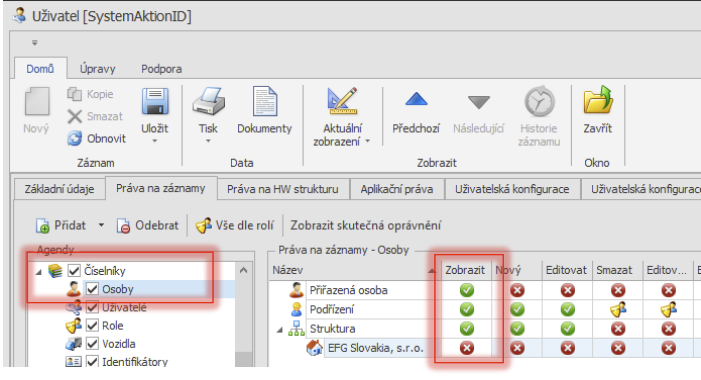Print using the Tisk icon
701x380 pixels.
pyautogui.click(x=208, y=101)
